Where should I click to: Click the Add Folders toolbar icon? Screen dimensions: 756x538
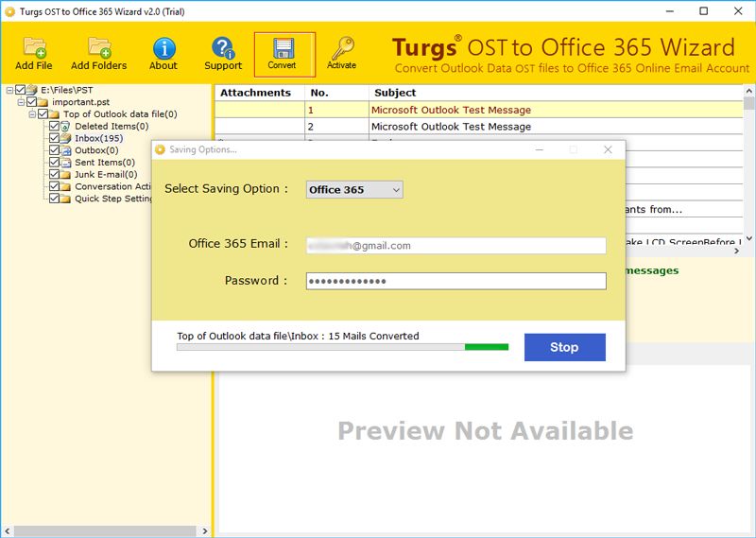click(99, 47)
